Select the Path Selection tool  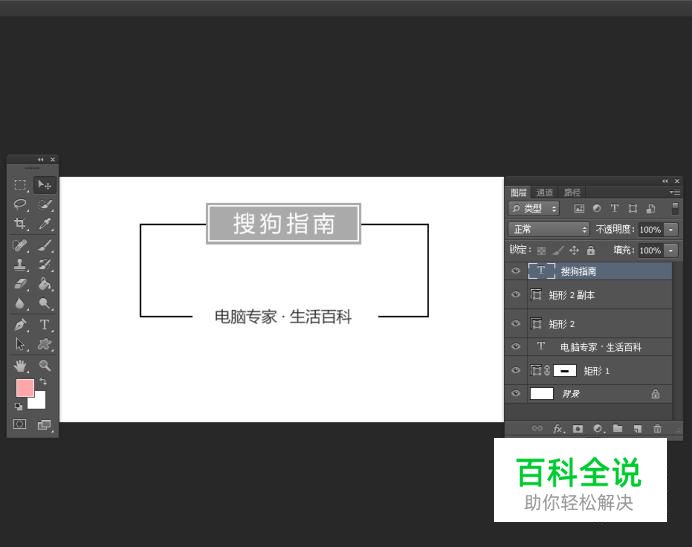20,344
